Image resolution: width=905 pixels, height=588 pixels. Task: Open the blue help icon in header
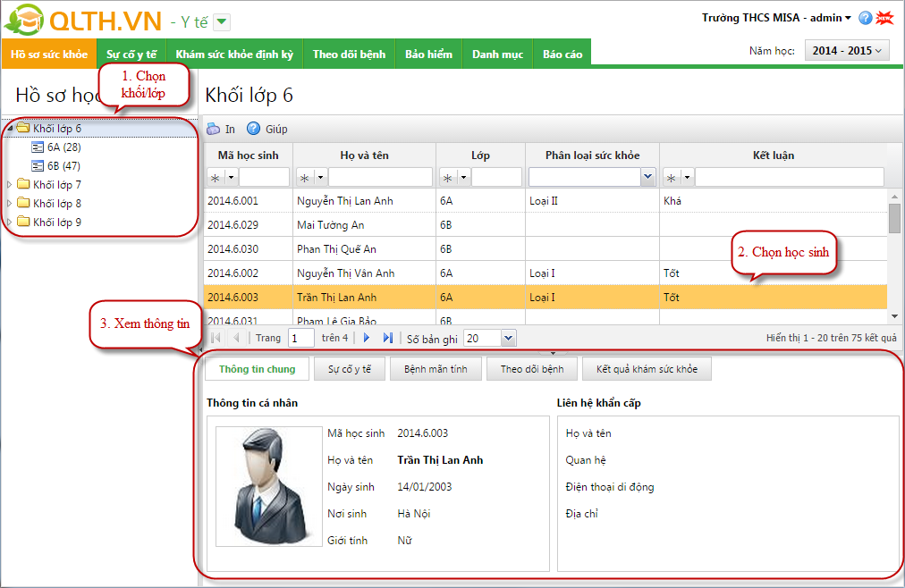point(865,18)
